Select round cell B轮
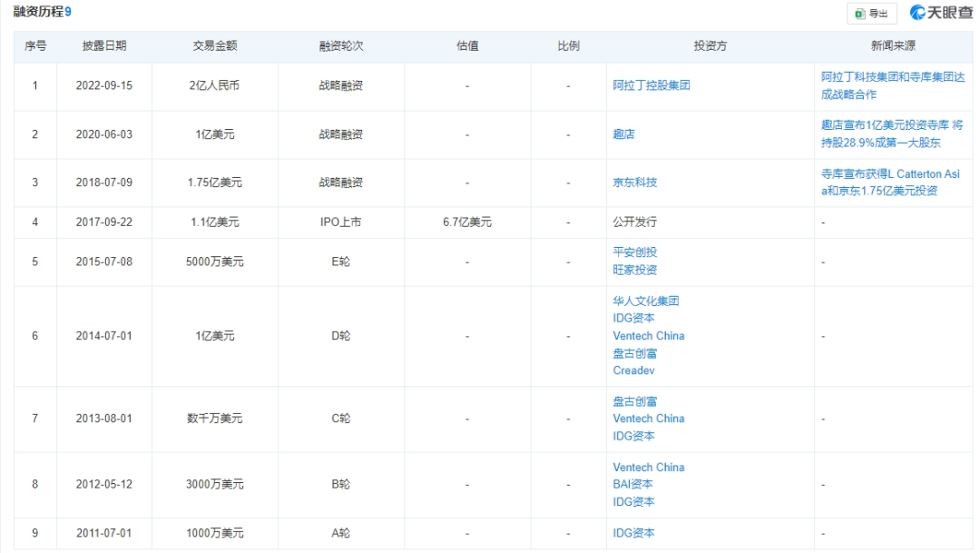 point(340,484)
